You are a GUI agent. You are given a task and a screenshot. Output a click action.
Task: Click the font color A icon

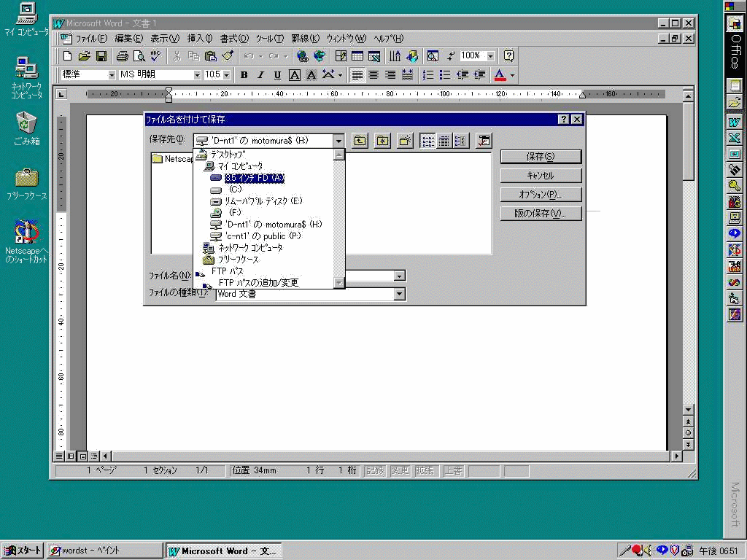(x=500, y=75)
